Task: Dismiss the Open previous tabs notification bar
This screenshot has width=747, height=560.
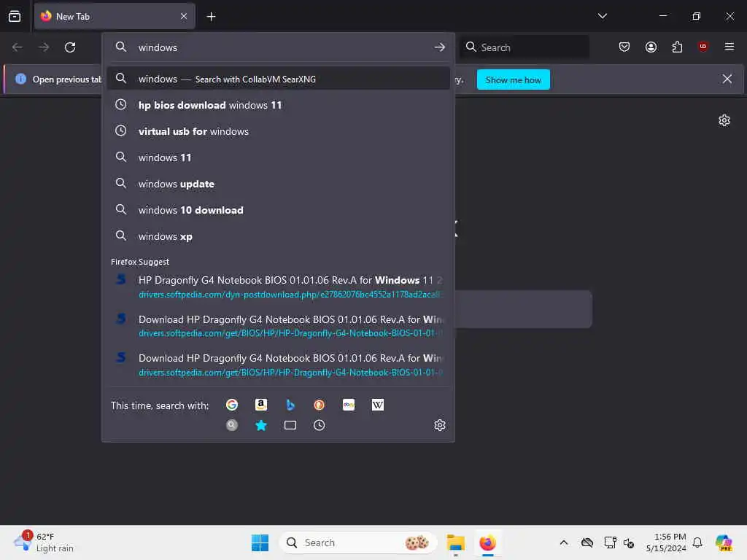Action: click(727, 79)
